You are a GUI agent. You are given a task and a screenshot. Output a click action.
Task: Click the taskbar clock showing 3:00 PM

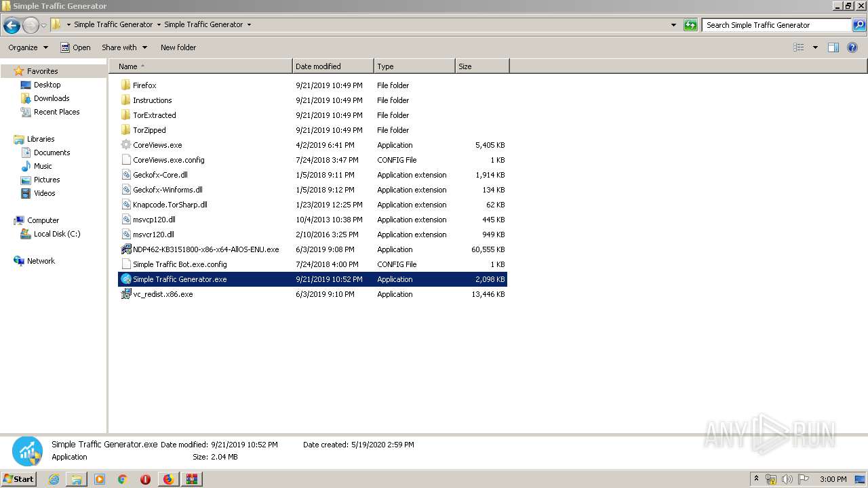pos(833,479)
